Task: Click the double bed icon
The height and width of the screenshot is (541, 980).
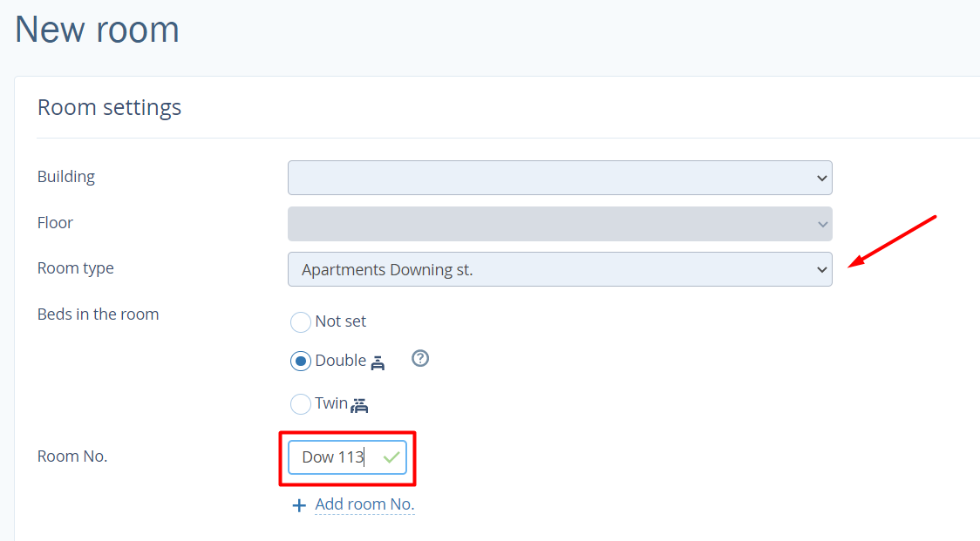Action: coord(378,363)
